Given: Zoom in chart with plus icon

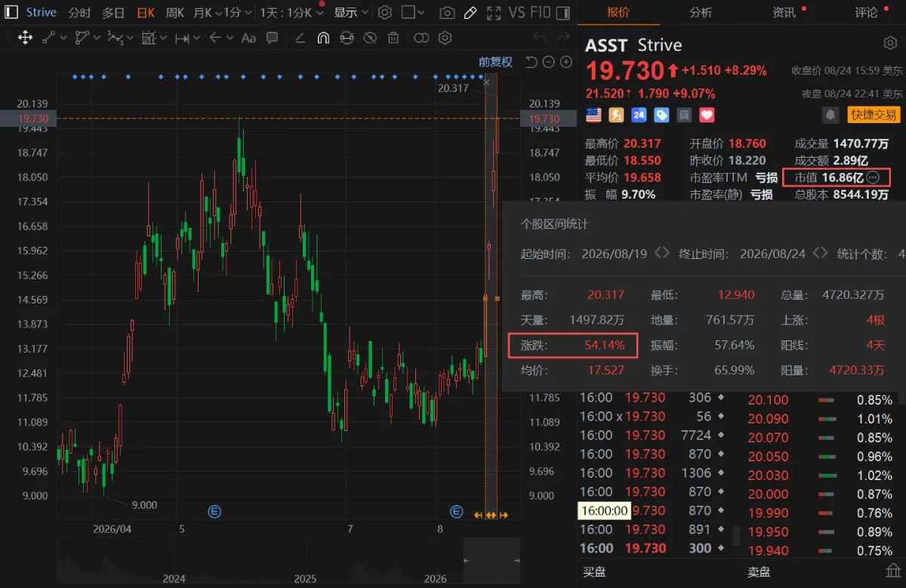Looking at the screenshot, I should pos(565,62).
